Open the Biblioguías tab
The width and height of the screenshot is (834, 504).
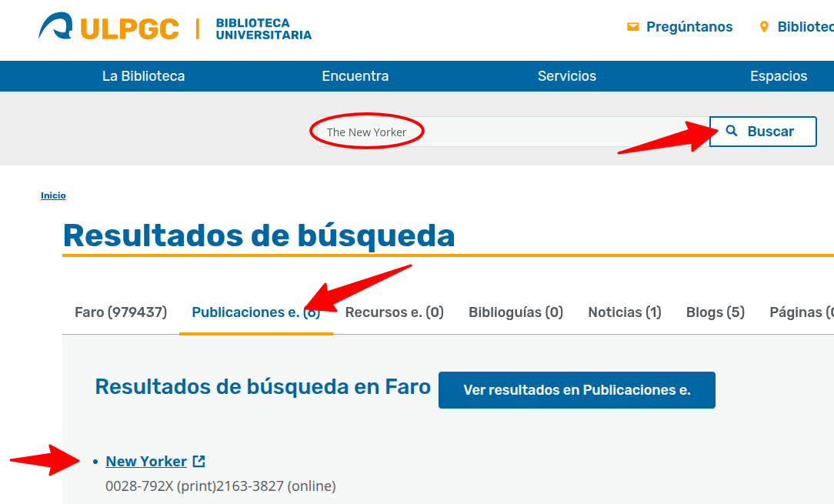(515, 312)
